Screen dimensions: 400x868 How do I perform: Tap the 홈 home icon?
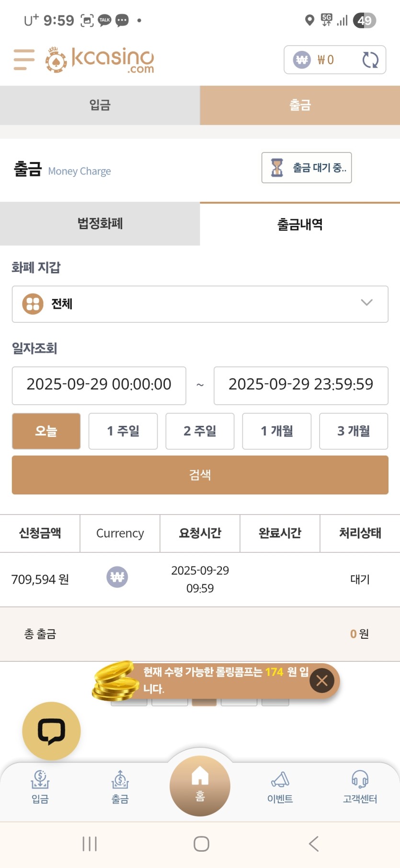[200, 786]
